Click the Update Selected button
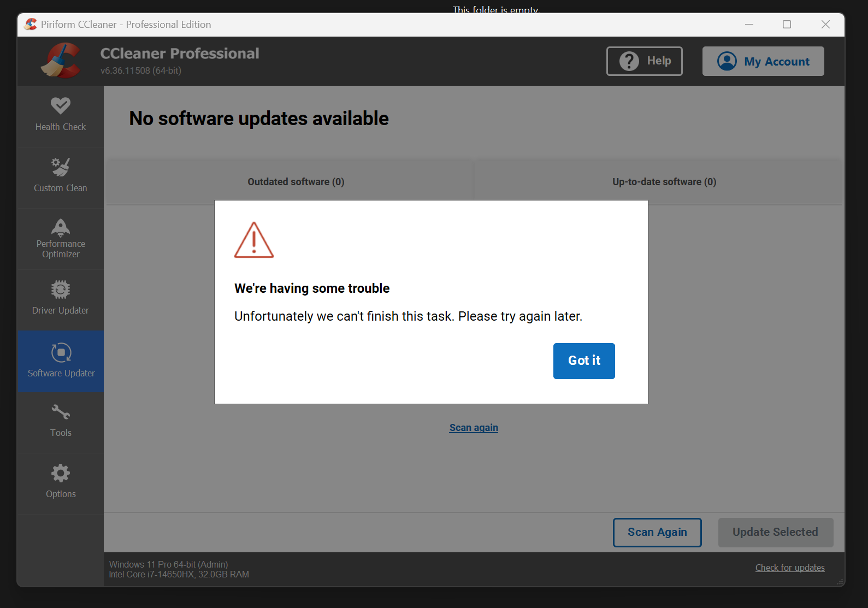The width and height of the screenshot is (868, 608). click(x=776, y=533)
